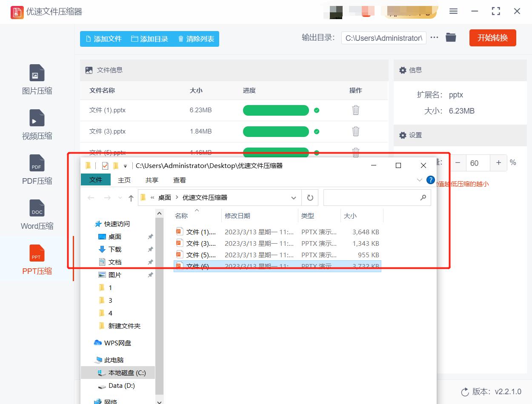This screenshot has height=404, width=532.
Task: Click the green completed check for 文件 (1).pptx
Action: pos(316,110)
